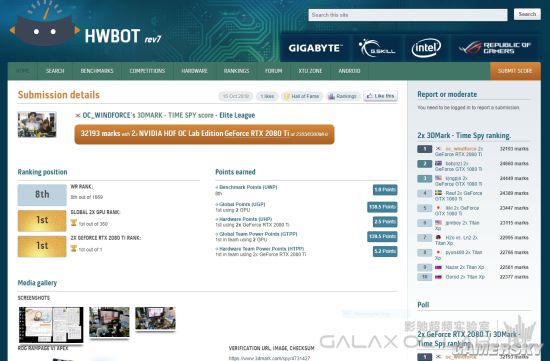Expand Global Points (UGP) details
This screenshot has width=550, height=361.
[x=242, y=204]
